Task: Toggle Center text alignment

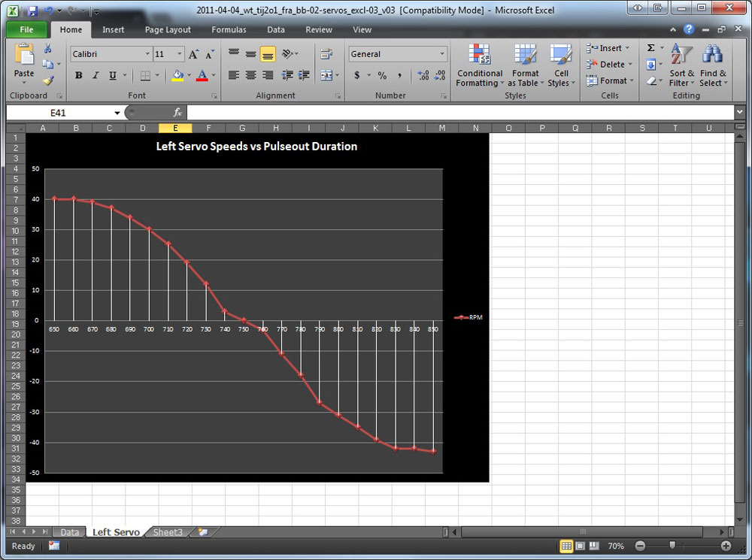Action: tap(251, 75)
